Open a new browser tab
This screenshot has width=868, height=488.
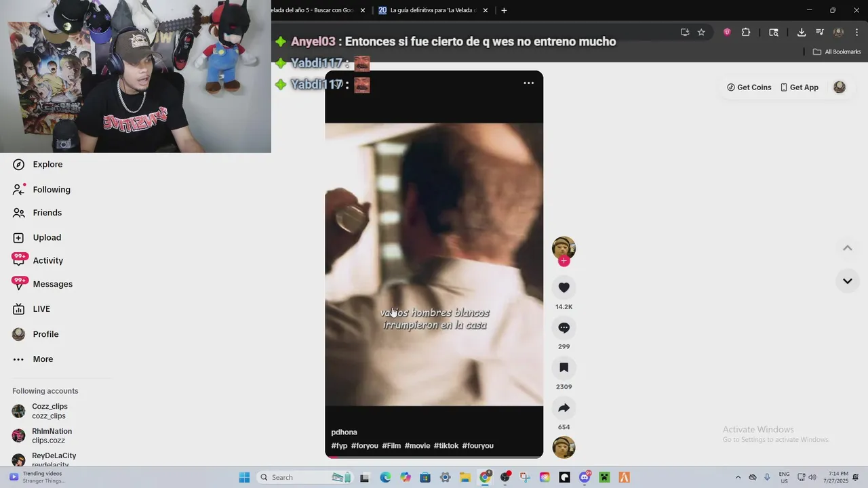pyautogui.click(x=504, y=10)
